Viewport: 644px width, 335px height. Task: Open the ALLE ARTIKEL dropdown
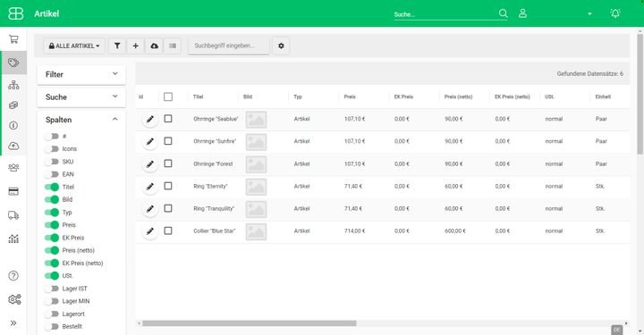(74, 46)
